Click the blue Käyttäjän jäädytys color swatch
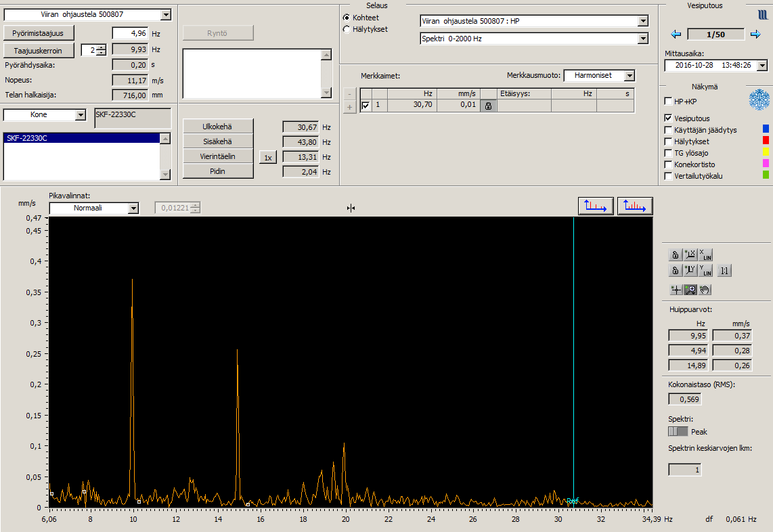Viewport: 773px width, 532px height. [766, 129]
